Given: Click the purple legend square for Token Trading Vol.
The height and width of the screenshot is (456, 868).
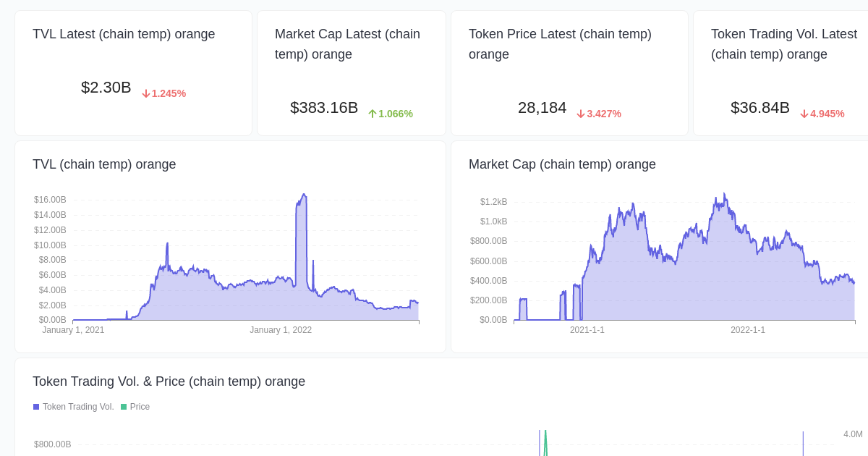Looking at the screenshot, I should [x=35, y=407].
